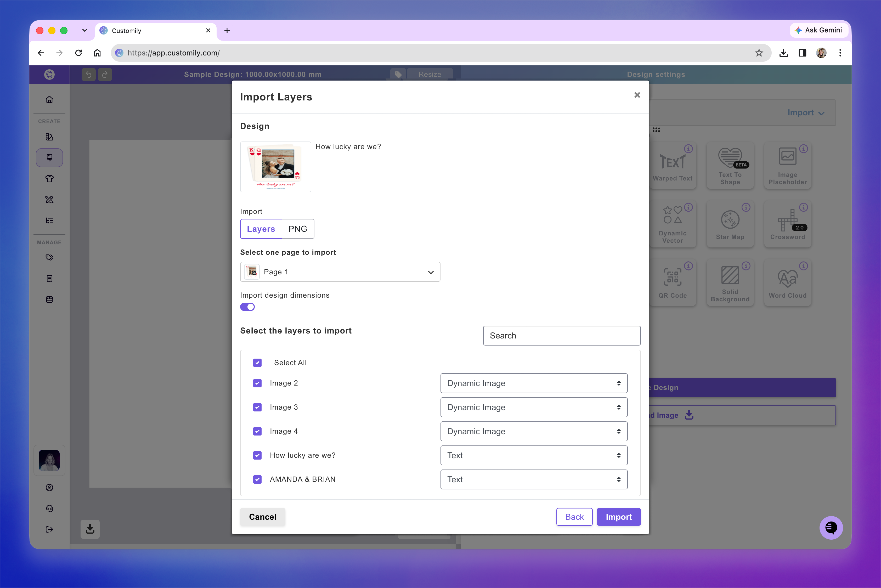
Task: Open the tags icon under Manage
Action: click(49, 258)
